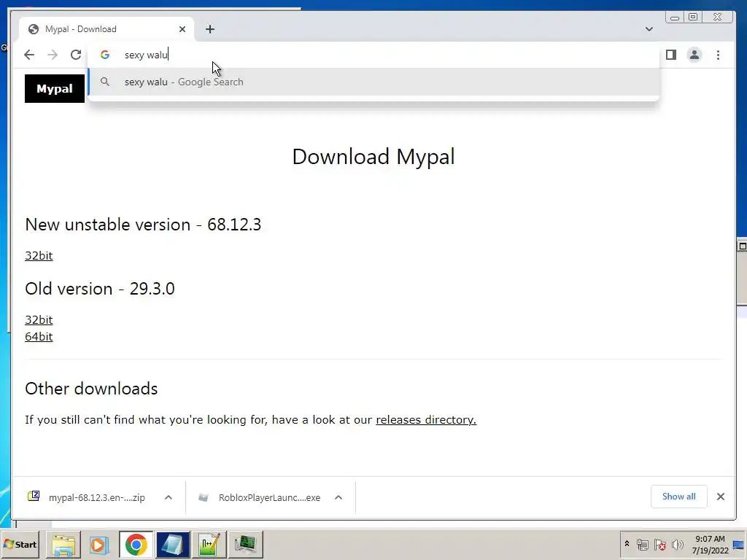Launch Windows Media Player from taskbar

[99, 545]
